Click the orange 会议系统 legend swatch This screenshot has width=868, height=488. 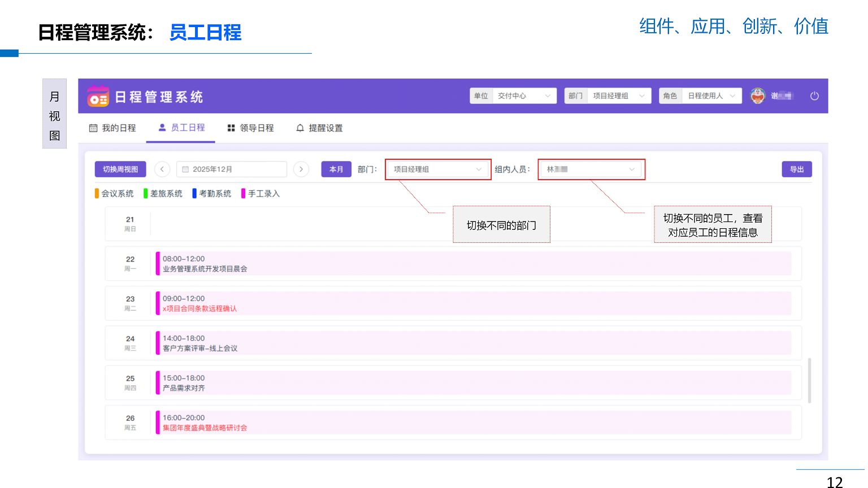click(x=97, y=194)
